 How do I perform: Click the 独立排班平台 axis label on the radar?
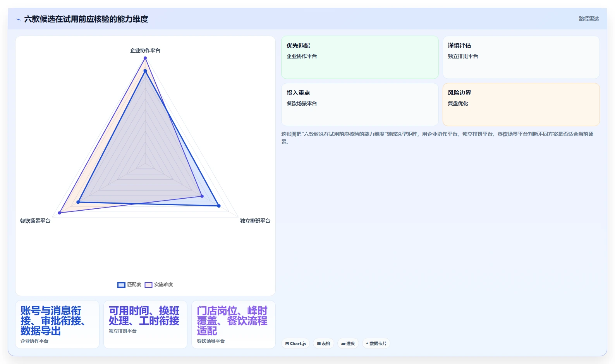coord(255,221)
